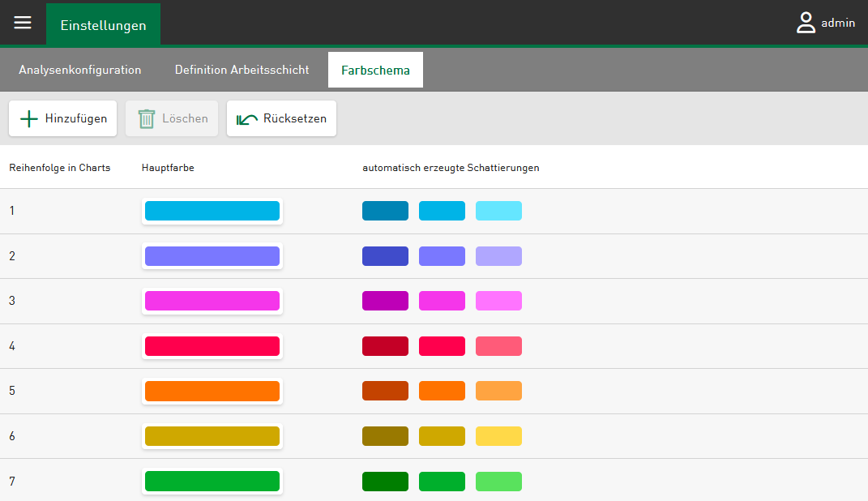Switch to the Analysenkonfiguration tab
This screenshot has width=868, height=501.
click(80, 70)
